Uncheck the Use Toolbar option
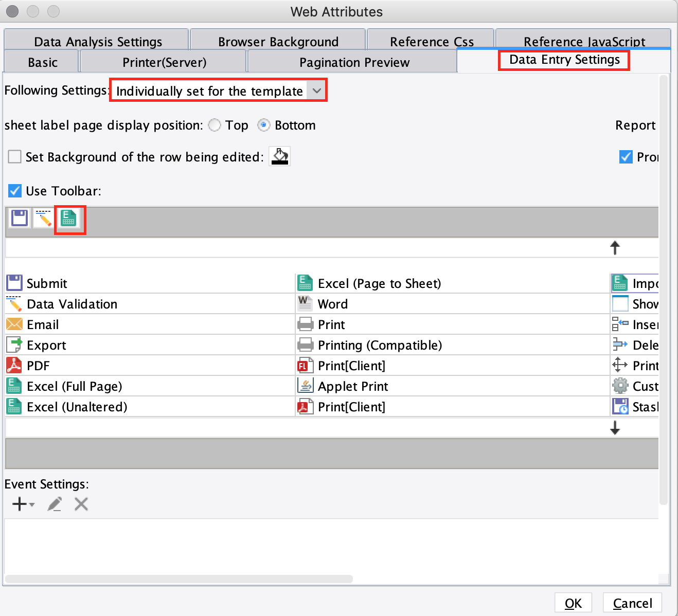 [14, 191]
